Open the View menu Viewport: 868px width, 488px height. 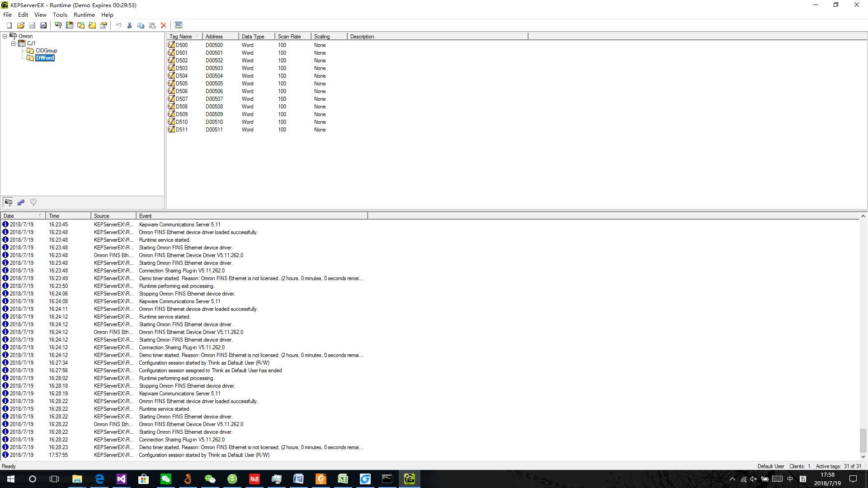coord(40,14)
